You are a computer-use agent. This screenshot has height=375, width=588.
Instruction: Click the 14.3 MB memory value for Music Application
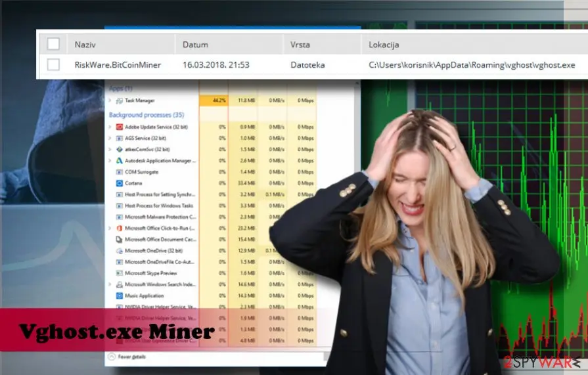click(x=246, y=296)
